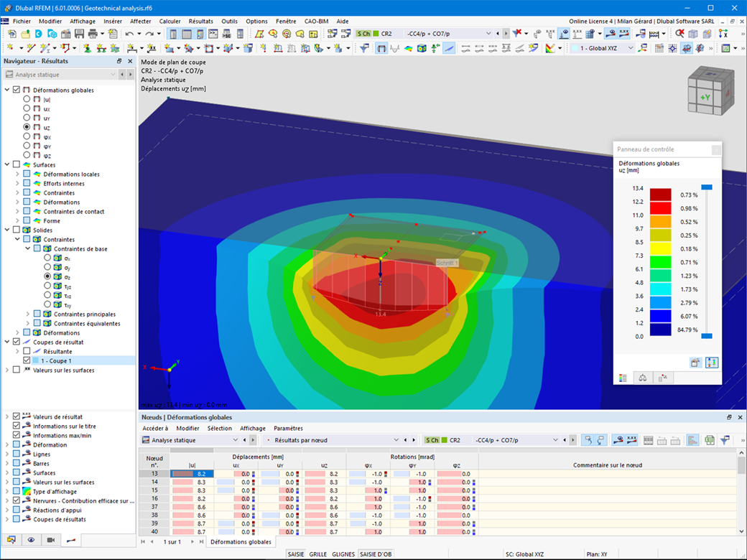Screen dimensions: 747x560
Task: Click the Print icon in the toolbar
Action: [x=93, y=34]
